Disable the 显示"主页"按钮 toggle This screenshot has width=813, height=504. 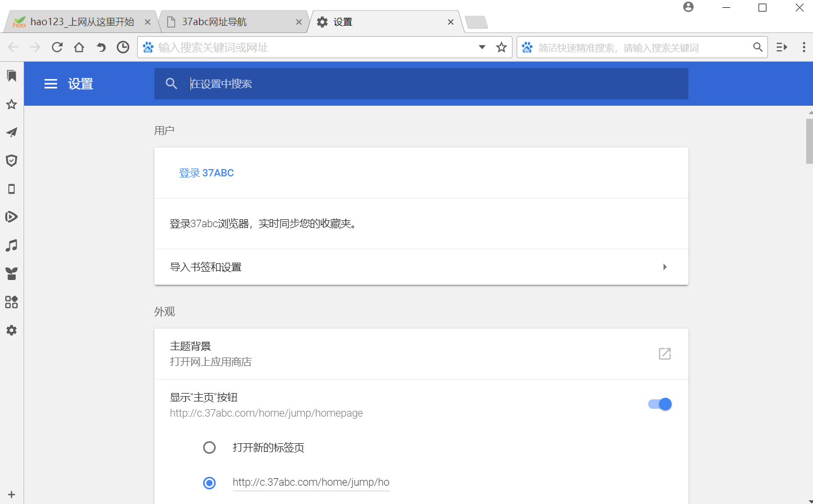pos(659,404)
